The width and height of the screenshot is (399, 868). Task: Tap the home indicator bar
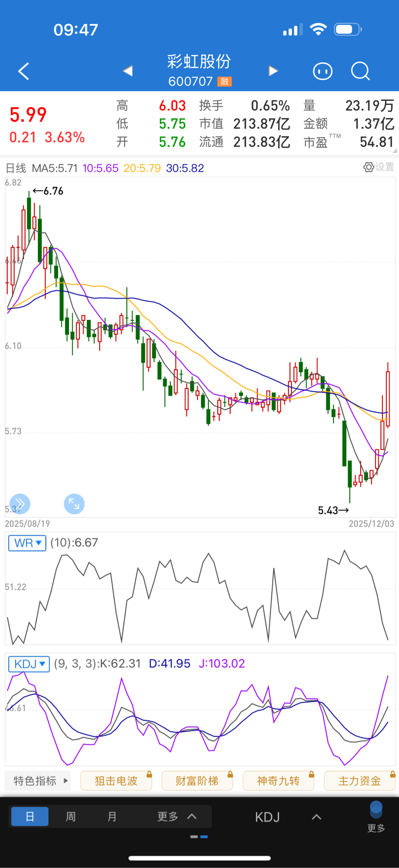point(199,858)
